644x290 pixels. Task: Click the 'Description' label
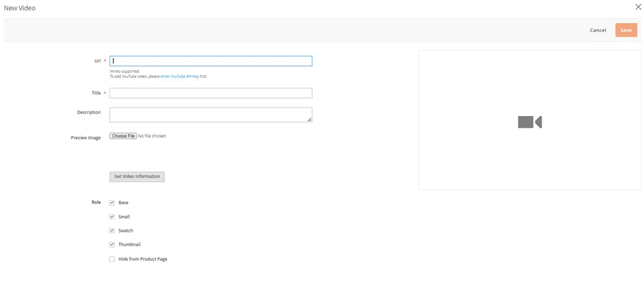89,112
